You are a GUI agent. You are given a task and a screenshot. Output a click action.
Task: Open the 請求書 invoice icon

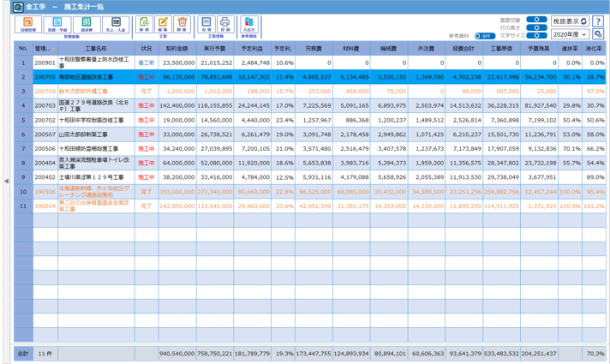click(87, 25)
